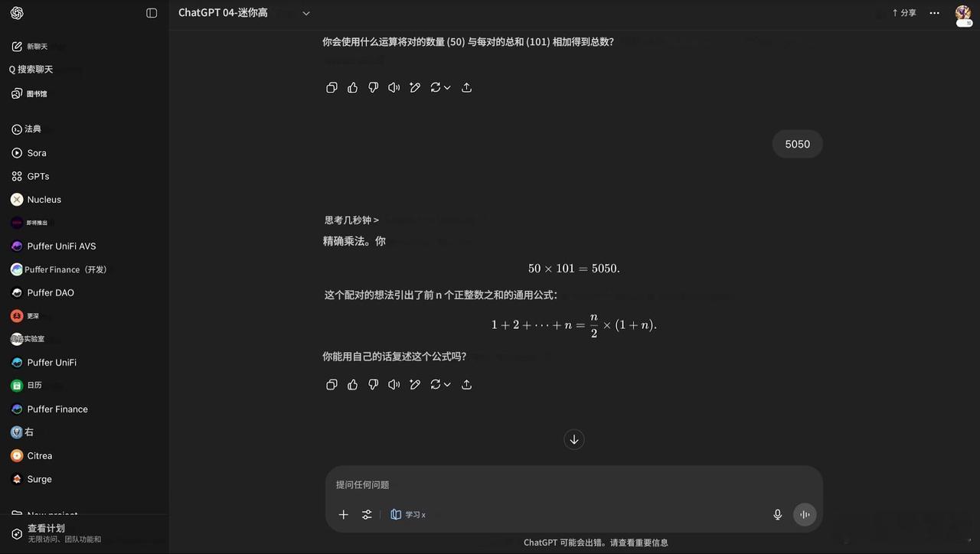Open the Nucleus GPT
This screenshot has width=980, height=554.
coord(37,200)
